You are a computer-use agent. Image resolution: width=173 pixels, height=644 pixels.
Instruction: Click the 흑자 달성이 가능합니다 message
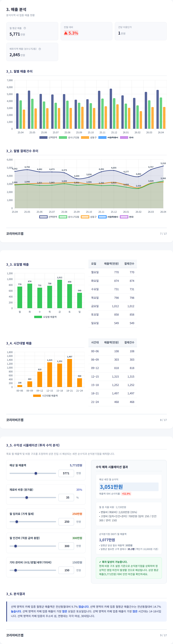[113, 562]
